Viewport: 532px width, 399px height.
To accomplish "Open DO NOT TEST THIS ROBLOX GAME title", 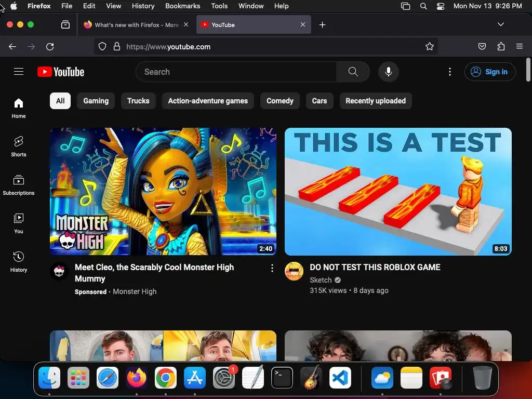I will pyautogui.click(x=375, y=268).
